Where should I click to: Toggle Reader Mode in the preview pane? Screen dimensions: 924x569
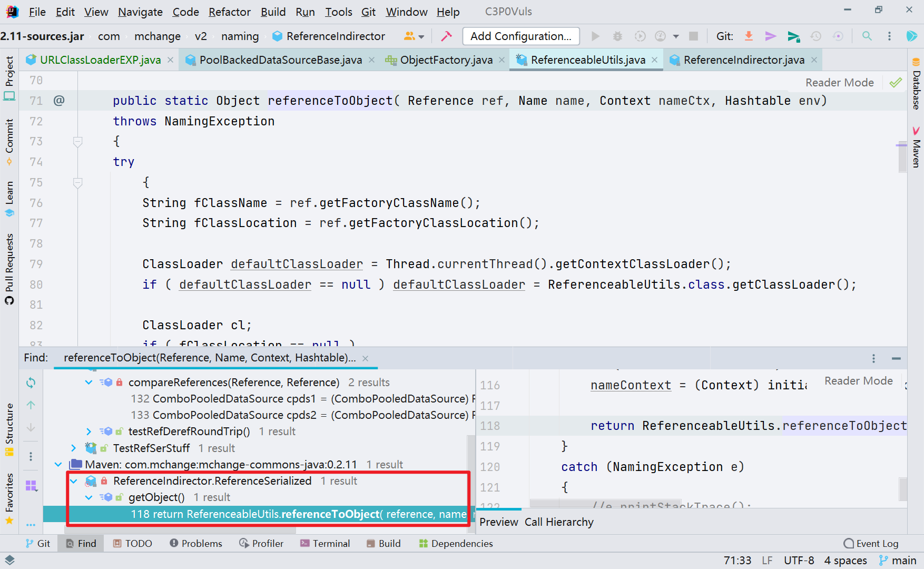[858, 380]
